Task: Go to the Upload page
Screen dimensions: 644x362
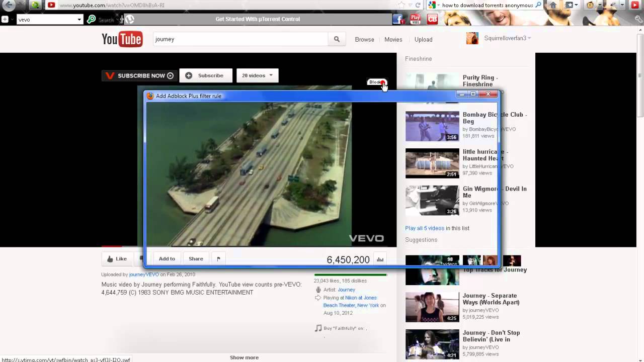Action: click(423, 39)
